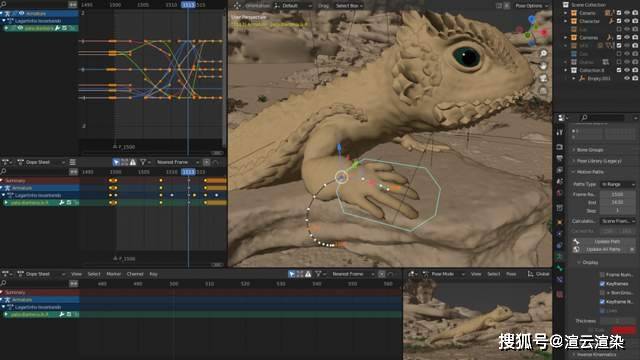Open View menu in bottom dope sheet

(x=76, y=274)
